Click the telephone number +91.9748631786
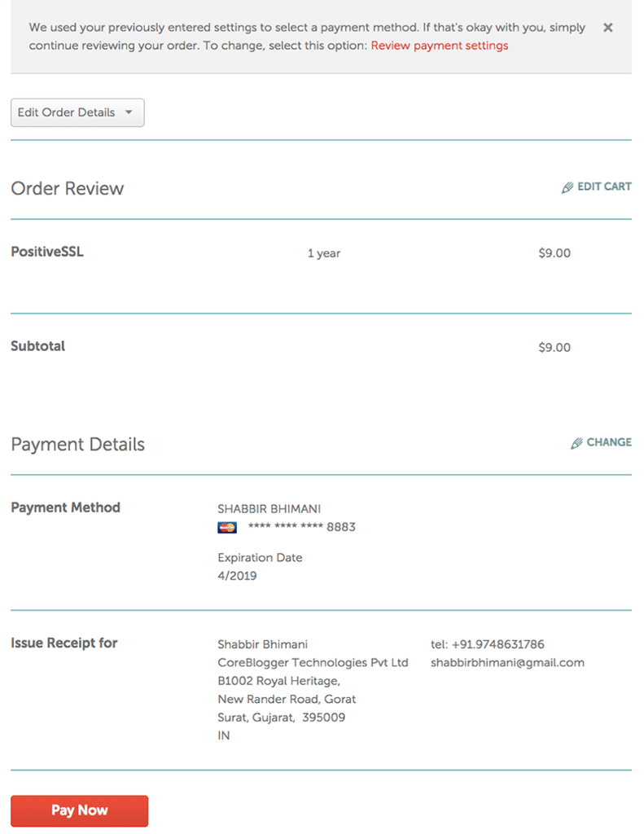This screenshot has width=644, height=834. click(x=497, y=644)
